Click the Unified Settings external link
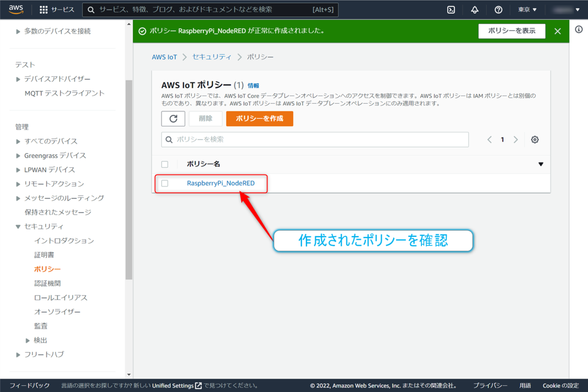The width and height of the screenshot is (588, 392). pos(177,386)
